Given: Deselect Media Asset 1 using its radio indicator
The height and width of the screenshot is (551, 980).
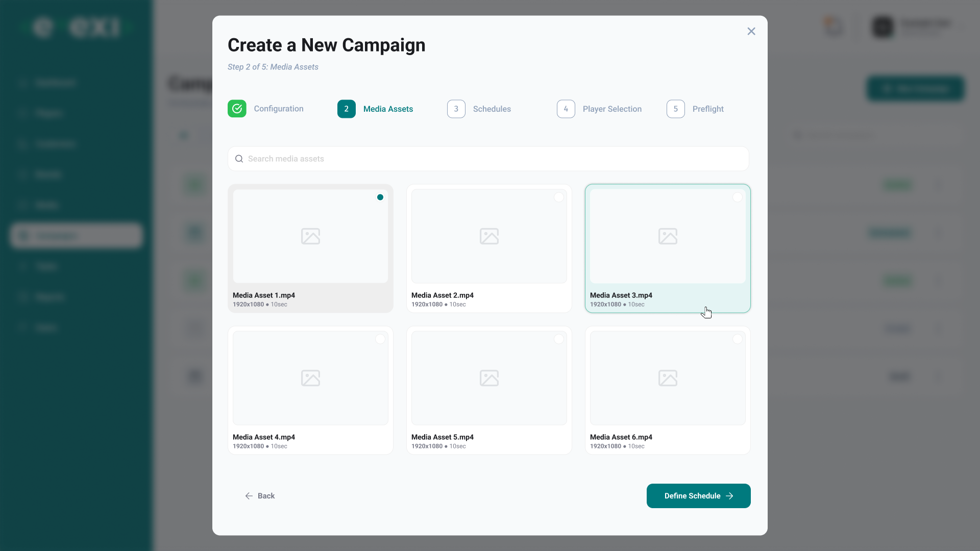Looking at the screenshot, I should click(380, 197).
